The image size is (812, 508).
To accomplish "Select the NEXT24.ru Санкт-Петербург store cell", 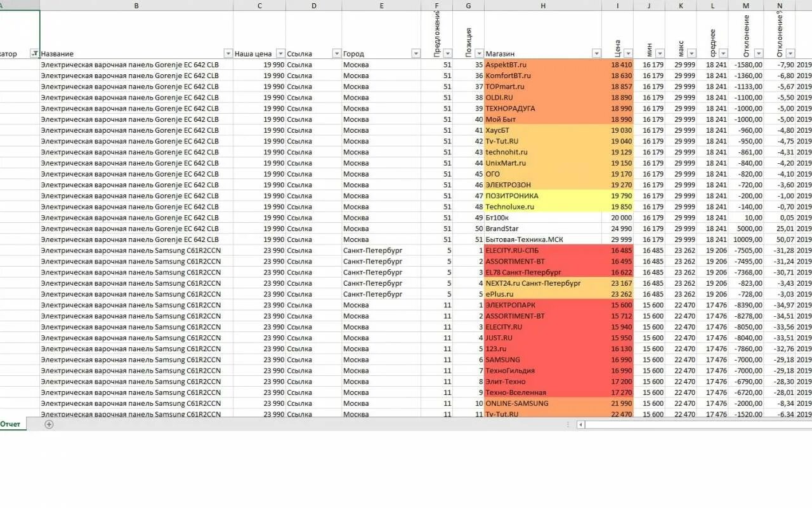I will pos(543,283).
